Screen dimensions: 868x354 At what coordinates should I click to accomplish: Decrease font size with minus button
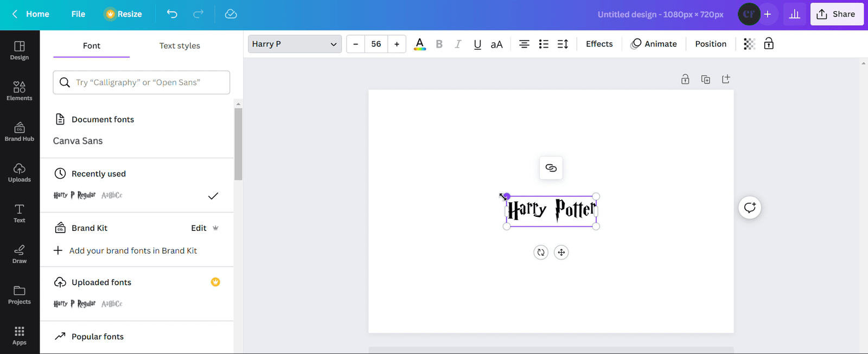tap(356, 44)
